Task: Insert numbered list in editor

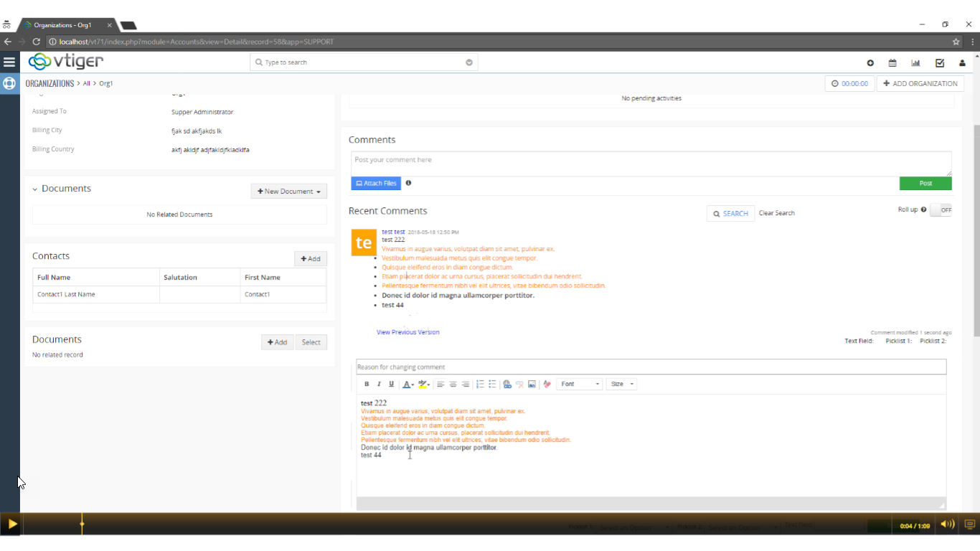Action: pos(480,385)
